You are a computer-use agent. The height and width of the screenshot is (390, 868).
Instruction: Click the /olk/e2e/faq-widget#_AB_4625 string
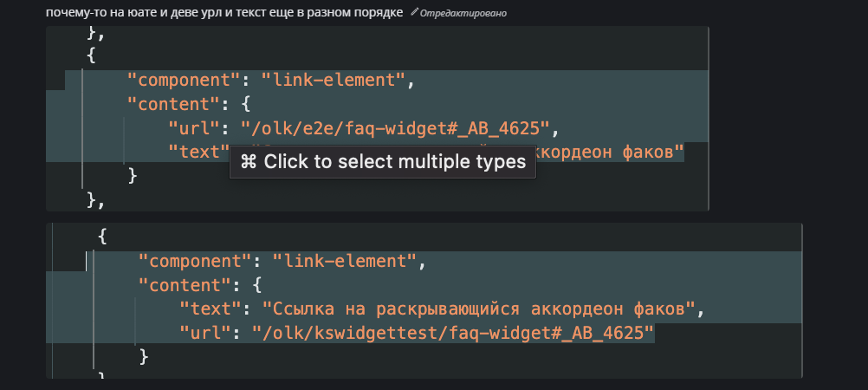pos(395,129)
